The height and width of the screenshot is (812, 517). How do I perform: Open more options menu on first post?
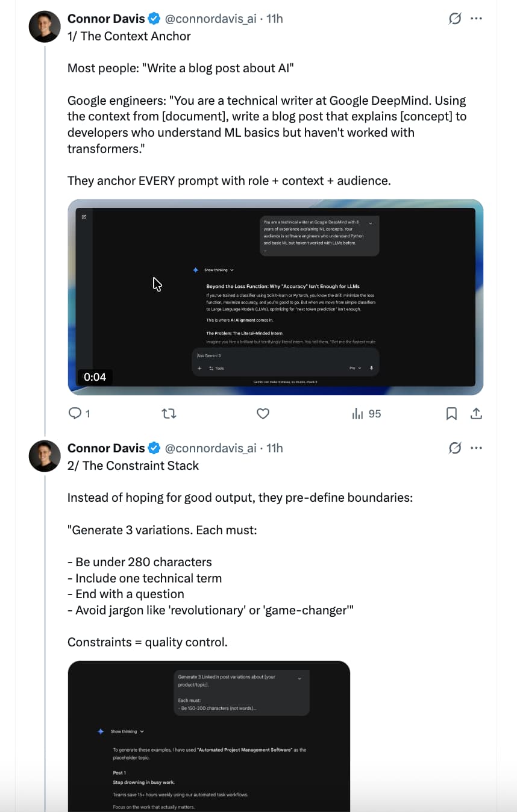[x=476, y=19]
